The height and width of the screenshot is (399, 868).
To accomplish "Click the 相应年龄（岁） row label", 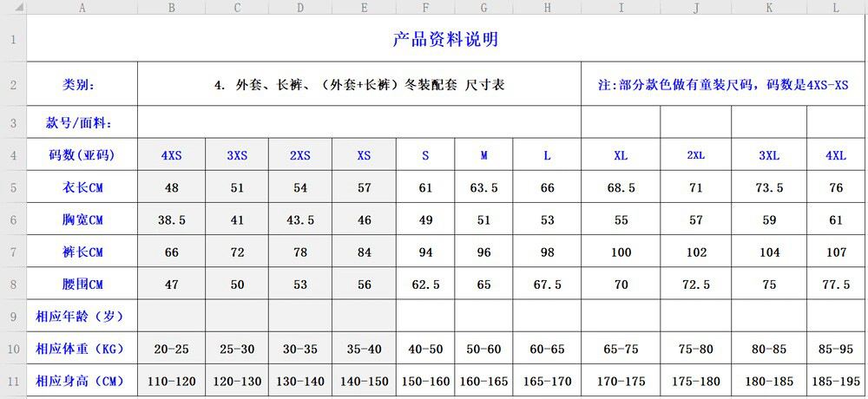I will (82, 316).
